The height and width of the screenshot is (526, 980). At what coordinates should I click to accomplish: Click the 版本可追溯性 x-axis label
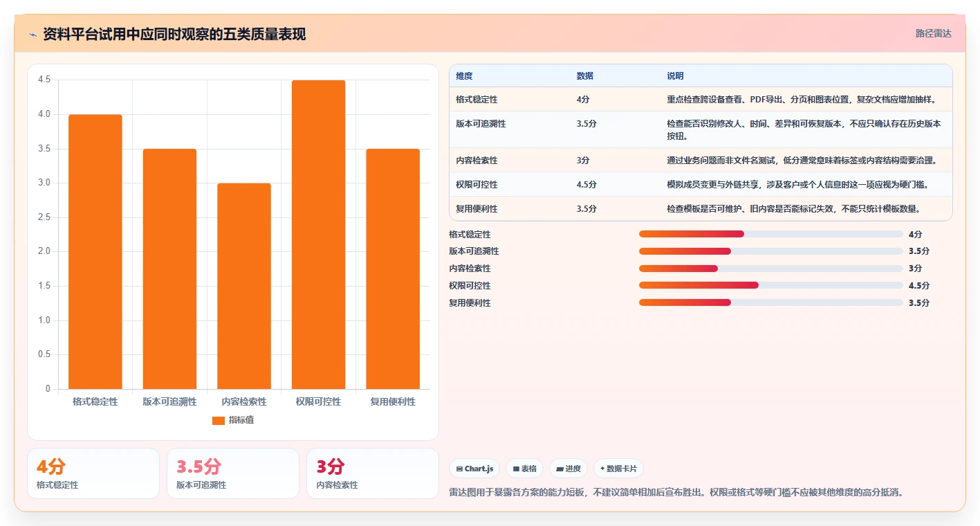click(169, 402)
